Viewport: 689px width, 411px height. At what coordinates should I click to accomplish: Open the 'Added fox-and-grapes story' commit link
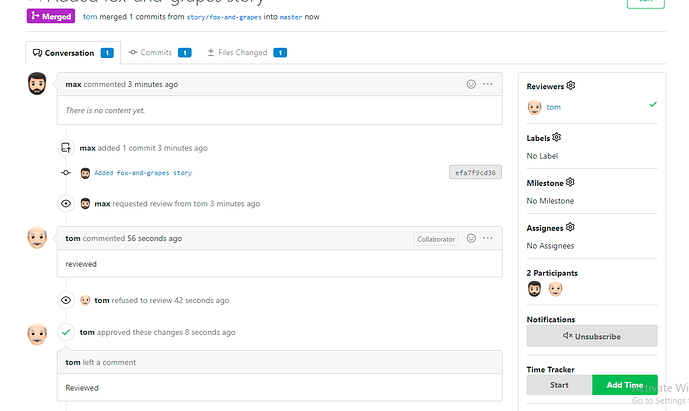tap(142, 173)
